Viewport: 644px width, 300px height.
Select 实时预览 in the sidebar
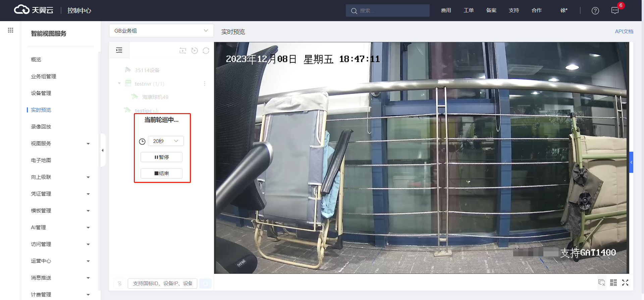coord(41,110)
